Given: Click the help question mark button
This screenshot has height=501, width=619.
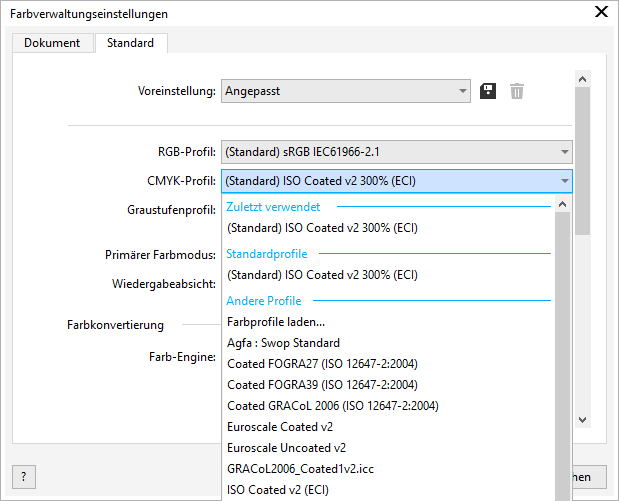Looking at the screenshot, I should point(23,476).
